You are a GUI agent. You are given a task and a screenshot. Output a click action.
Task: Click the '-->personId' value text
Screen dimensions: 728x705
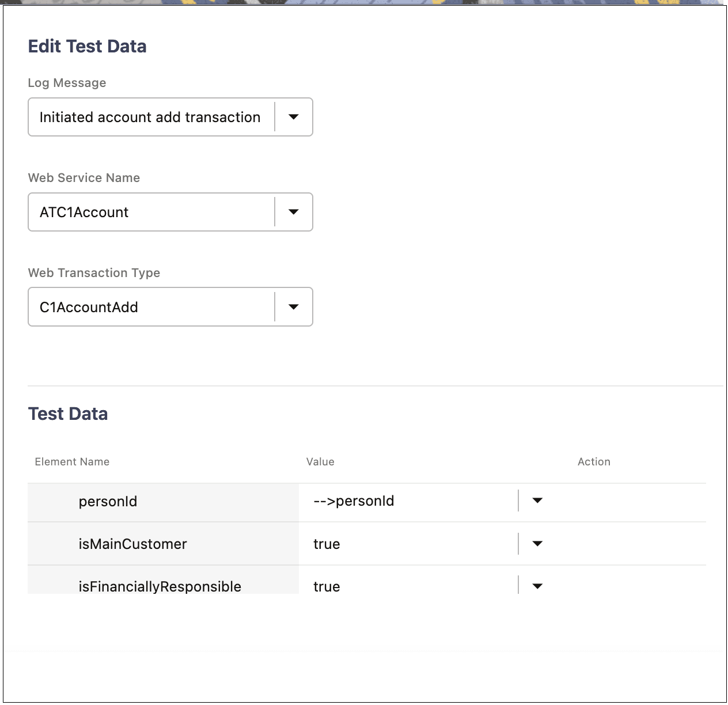pyautogui.click(x=354, y=501)
